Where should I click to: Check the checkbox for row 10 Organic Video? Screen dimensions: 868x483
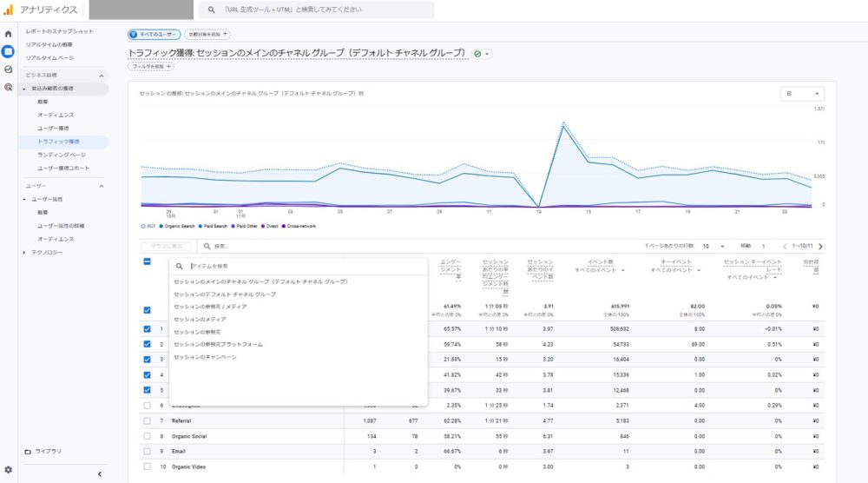(x=147, y=466)
